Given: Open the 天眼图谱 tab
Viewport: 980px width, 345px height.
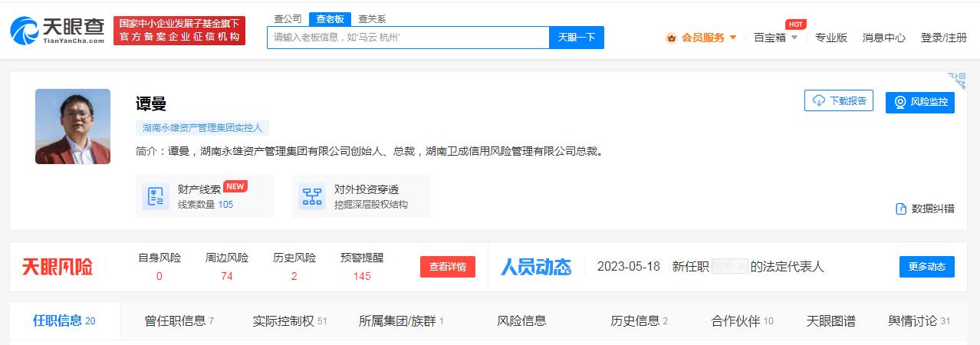Looking at the screenshot, I should tap(830, 321).
